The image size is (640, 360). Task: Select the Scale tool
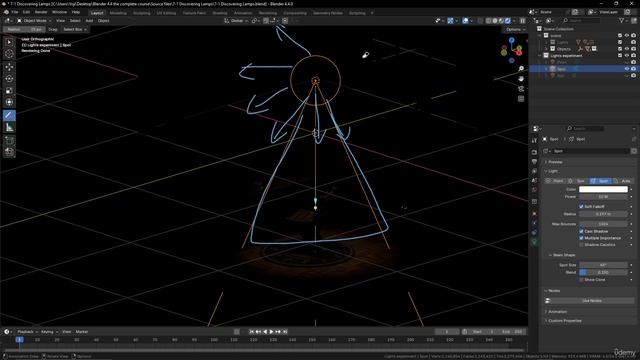[9, 90]
